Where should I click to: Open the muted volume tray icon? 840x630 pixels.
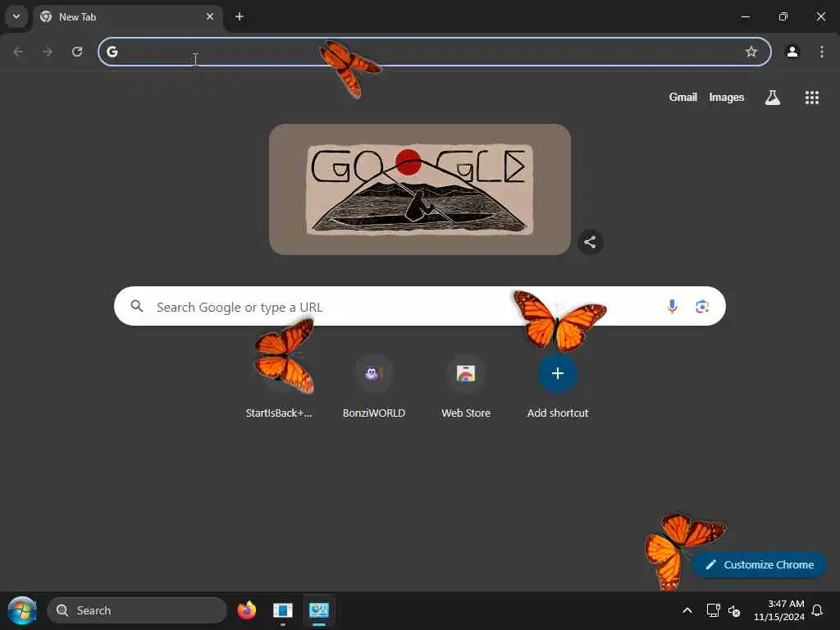pyautogui.click(x=734, y=610)
